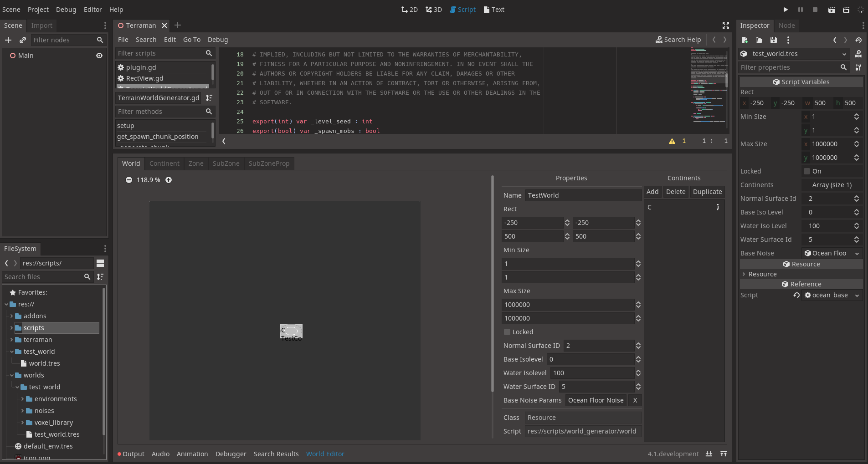Viewport: 868px width, 464px height.
Task: Delete the selected continent
Action: click(676, 192)
